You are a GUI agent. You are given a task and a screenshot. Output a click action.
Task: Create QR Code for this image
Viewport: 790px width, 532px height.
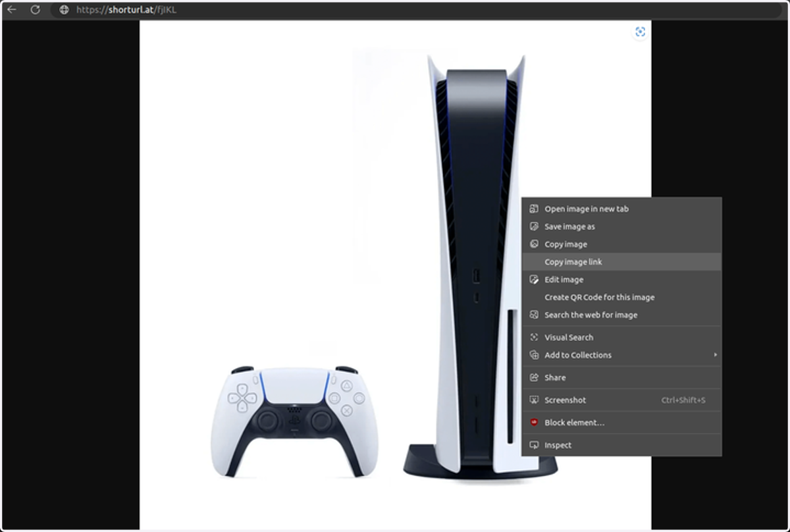(x=621, y=298)
